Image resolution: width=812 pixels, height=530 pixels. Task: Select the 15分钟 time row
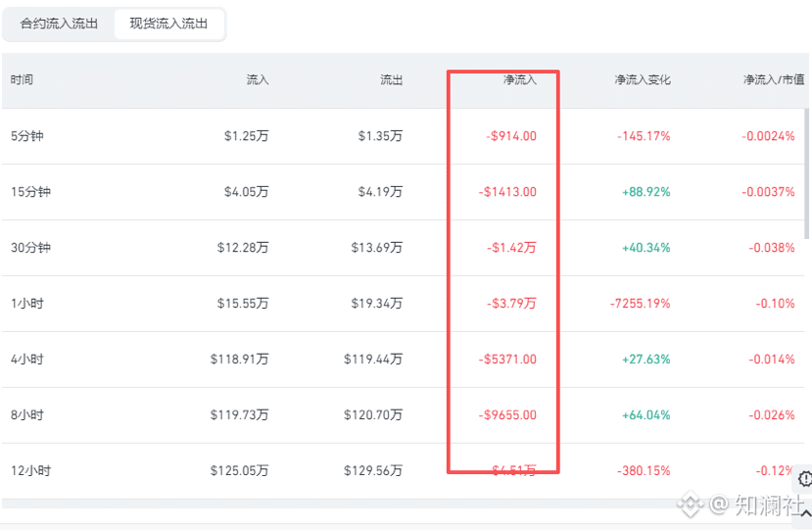click(x=403, y=192)
